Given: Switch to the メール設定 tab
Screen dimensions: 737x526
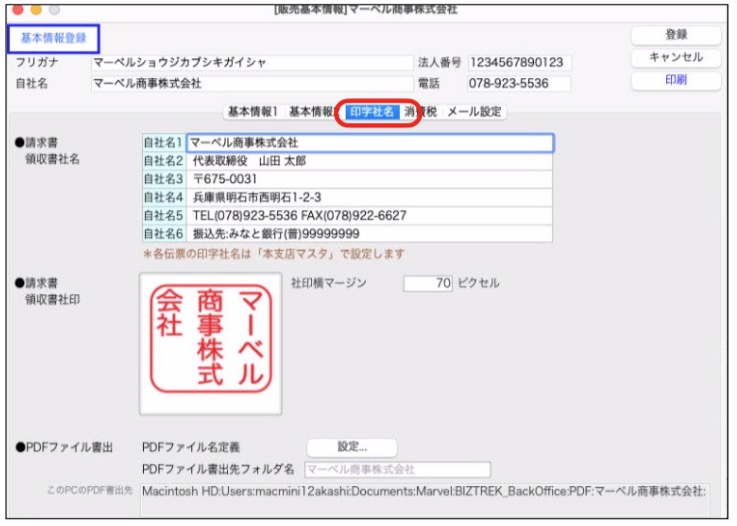Looking at the screenshot, I should point(474,112).
